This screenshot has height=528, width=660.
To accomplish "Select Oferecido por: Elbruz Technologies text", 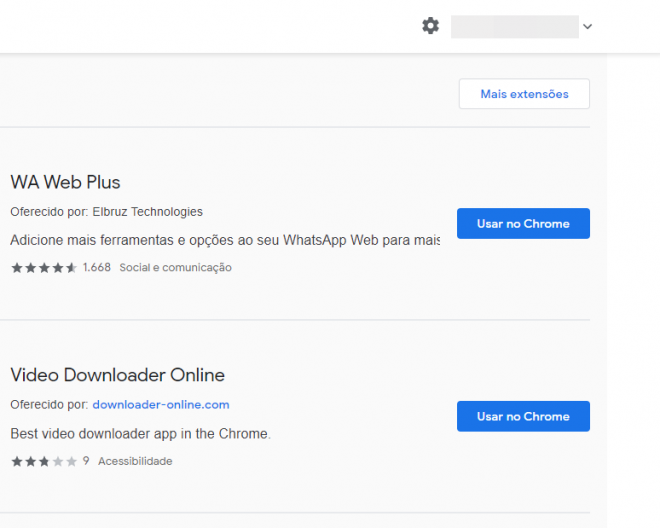I will tap(106, 211).
